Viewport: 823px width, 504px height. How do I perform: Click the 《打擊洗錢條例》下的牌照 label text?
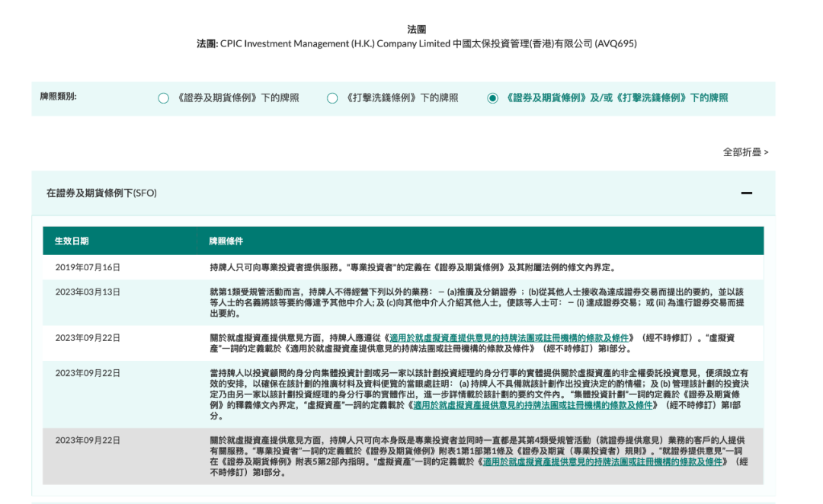click(402, 98)
